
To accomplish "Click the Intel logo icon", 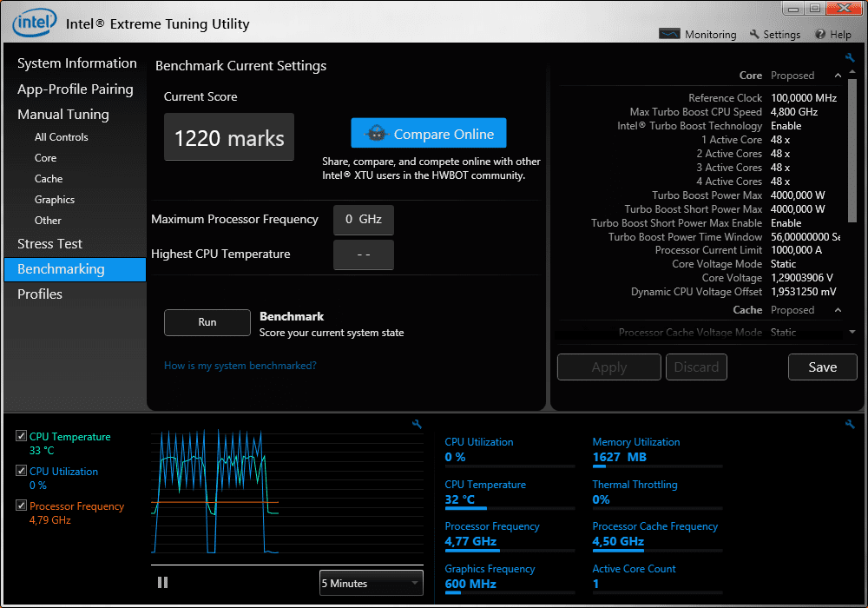I will coord(35,23).
